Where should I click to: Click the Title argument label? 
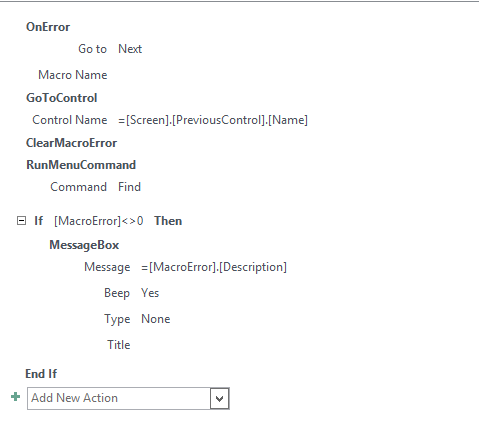119,345
